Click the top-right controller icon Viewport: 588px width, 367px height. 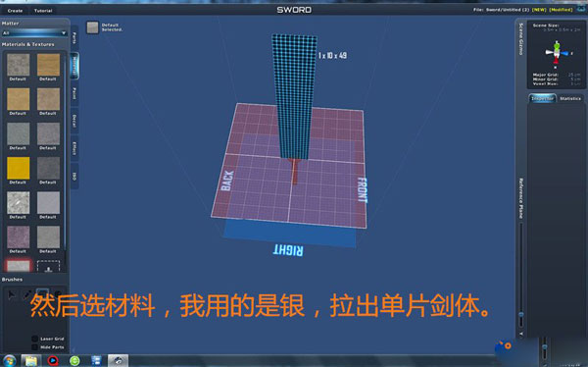581,9
